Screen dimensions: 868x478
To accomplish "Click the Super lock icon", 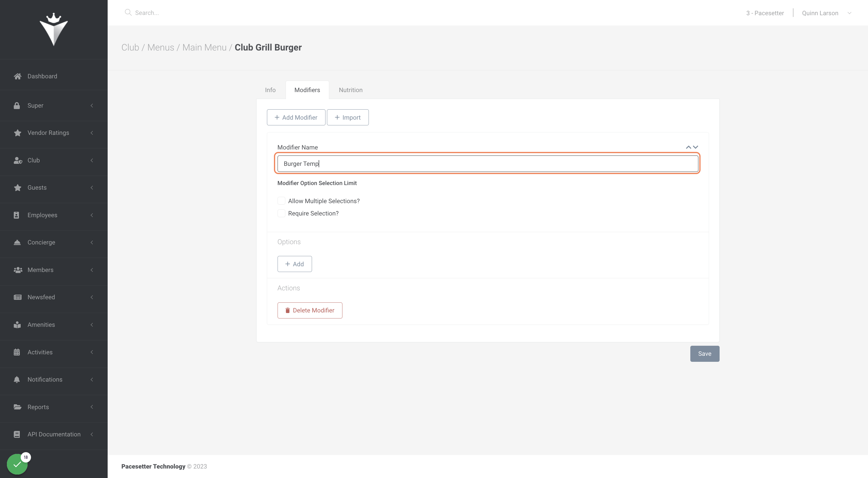I will point(17,105).
